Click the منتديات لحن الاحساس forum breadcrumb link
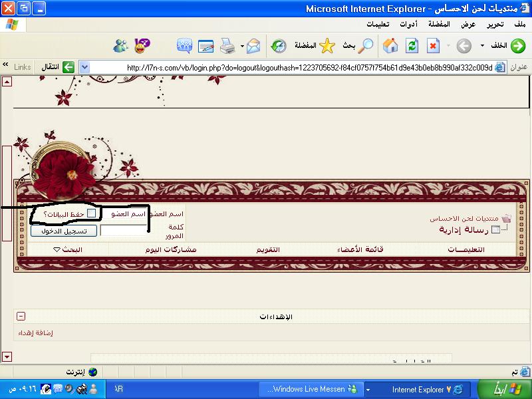532x399 pixels. [x=464, y=219]
